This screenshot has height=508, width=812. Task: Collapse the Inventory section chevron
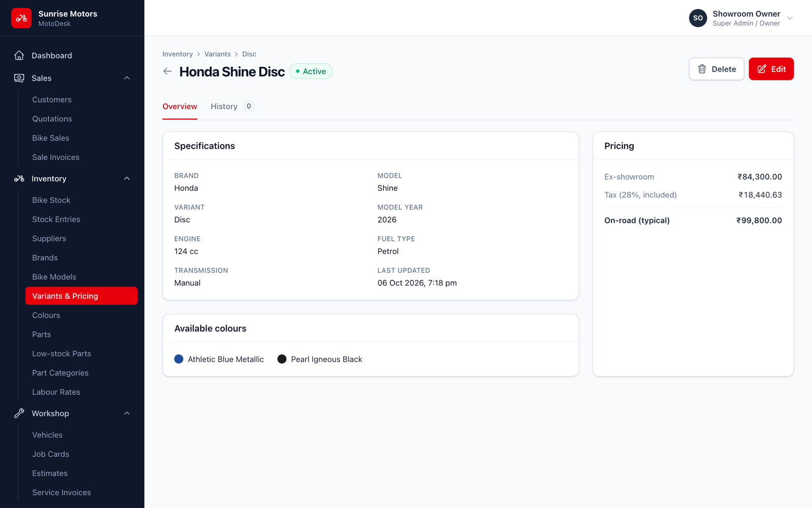click(x=127, y=179)
